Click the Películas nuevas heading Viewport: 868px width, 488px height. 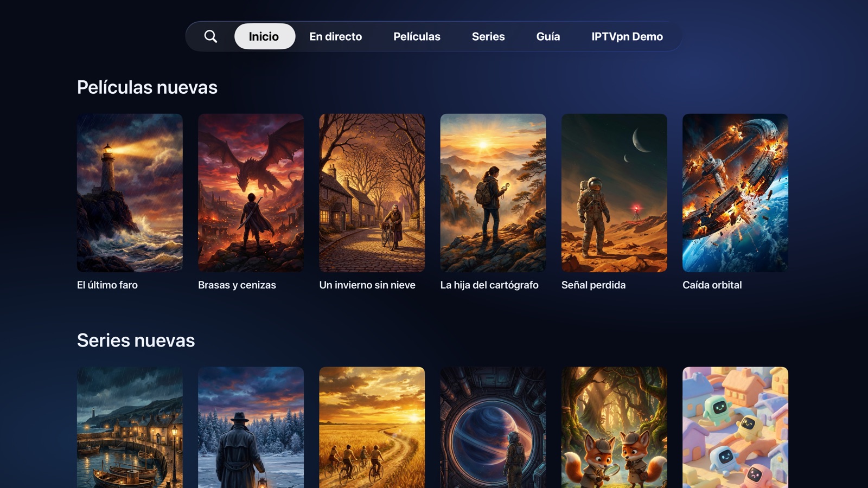tap(147, 87)
